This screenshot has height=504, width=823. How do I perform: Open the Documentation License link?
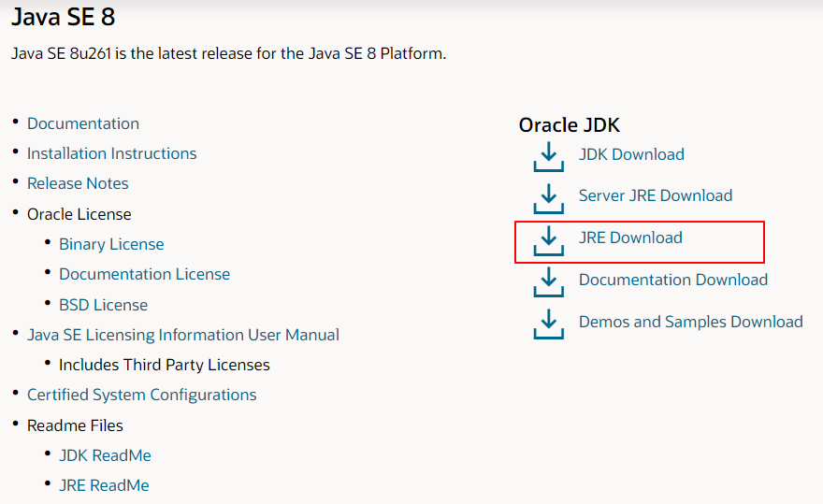[144, 274]
